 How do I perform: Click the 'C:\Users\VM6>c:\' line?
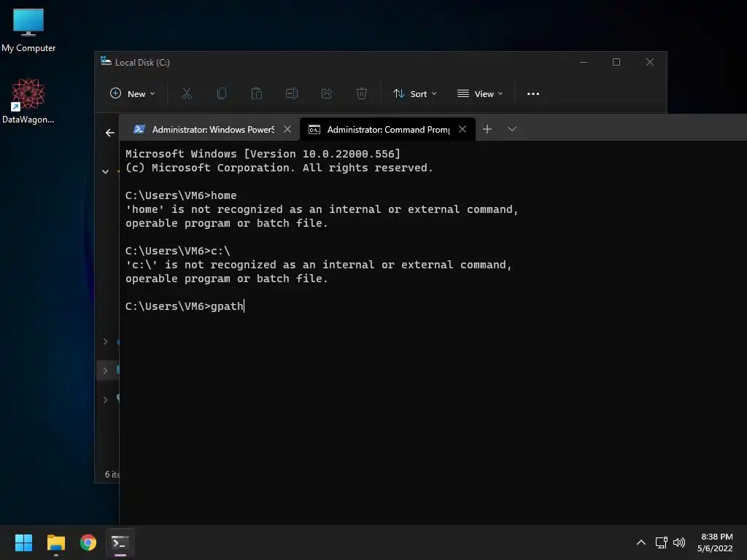(178, 251)
